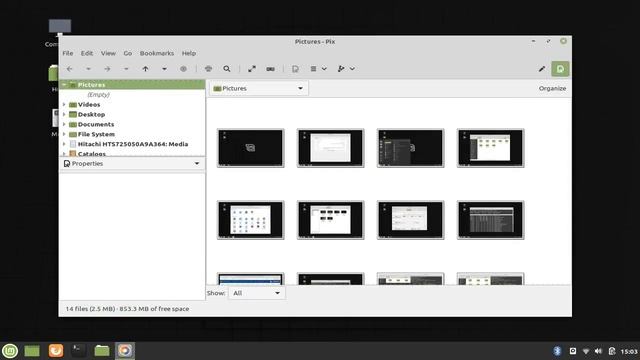Click the edit file pencil icon

pyautogui.click(x=542, y=69)
